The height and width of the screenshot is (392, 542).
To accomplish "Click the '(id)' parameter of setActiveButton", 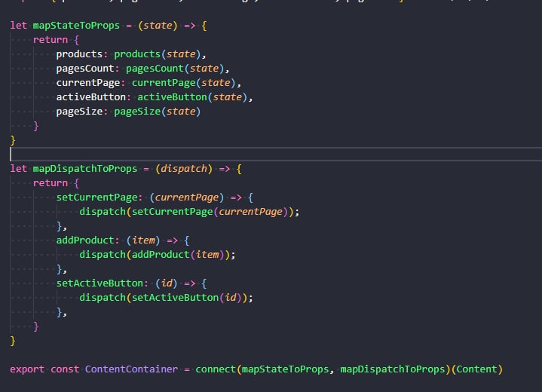I will [x=166, y=283].
